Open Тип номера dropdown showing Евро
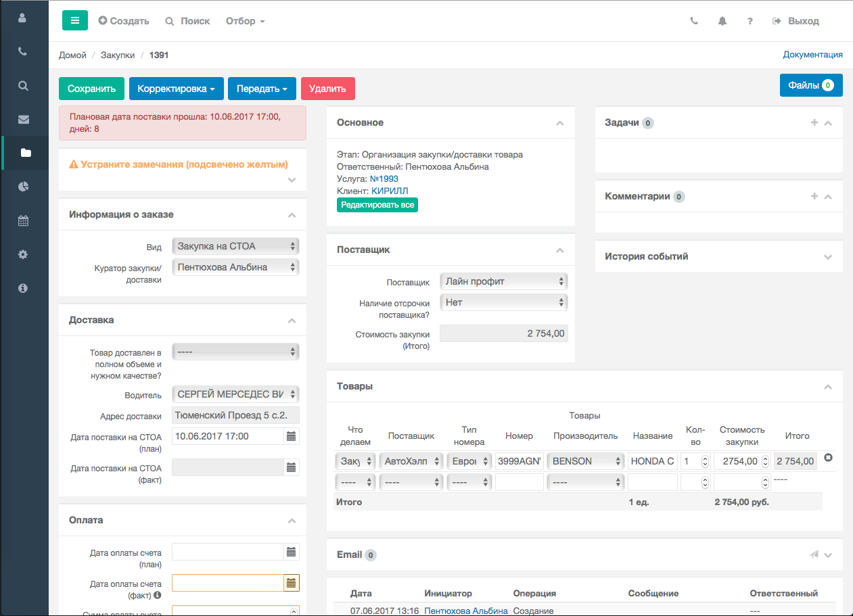 469,461
